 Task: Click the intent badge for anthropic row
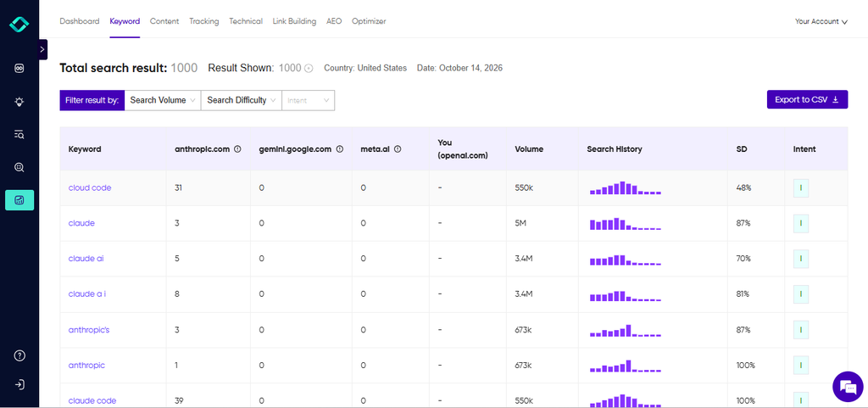(x=800, y=366)
